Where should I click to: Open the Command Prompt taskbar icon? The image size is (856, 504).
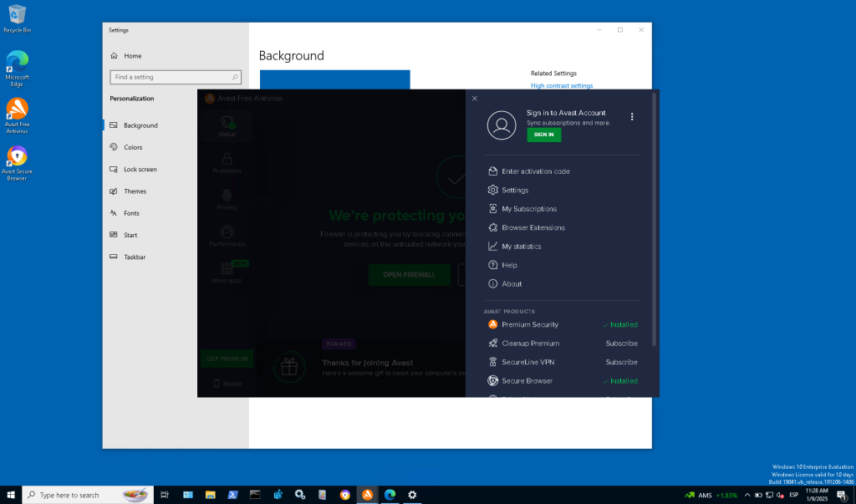[x=255, y=495]
